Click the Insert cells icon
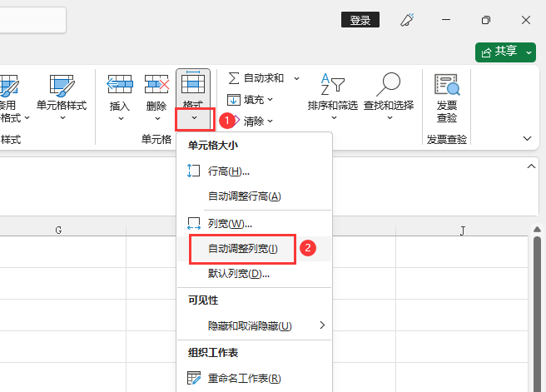Screen dimensions: 546x392 [120, 85]
